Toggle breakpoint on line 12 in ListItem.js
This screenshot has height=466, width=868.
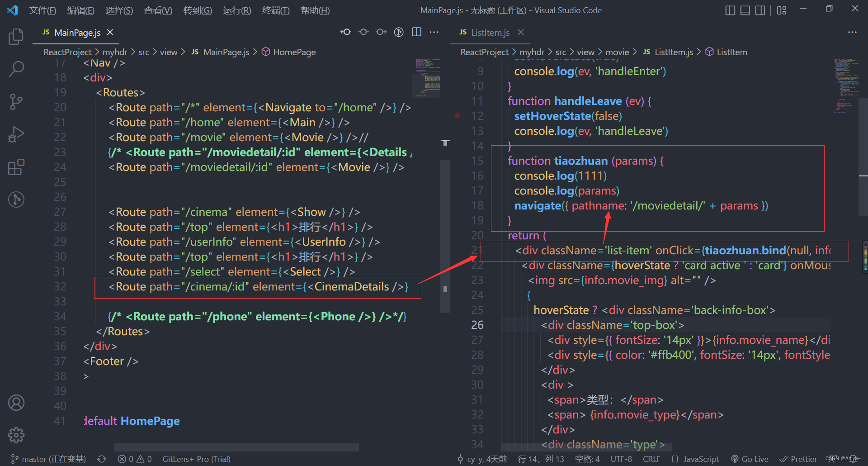click(x=458, y=116)
